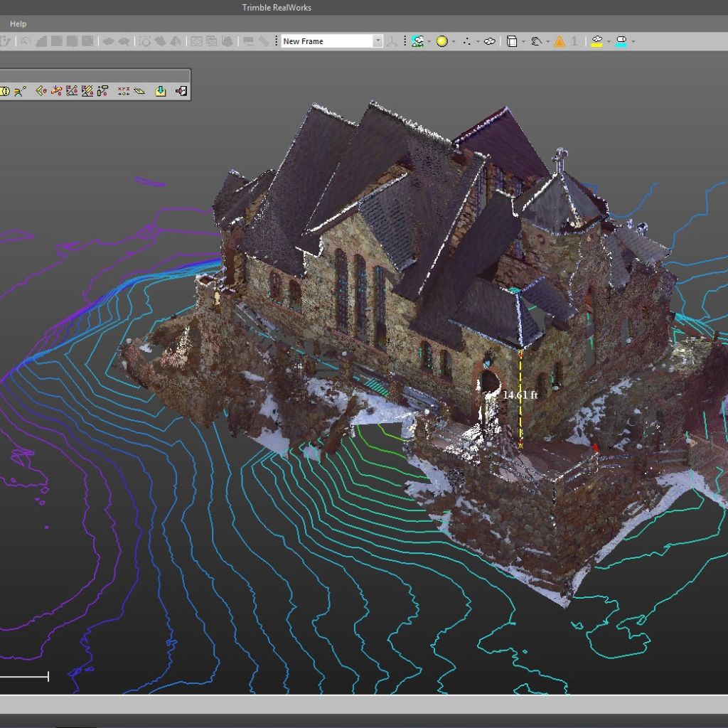Click the 14.61 ft measurement label

click(520, 395)
